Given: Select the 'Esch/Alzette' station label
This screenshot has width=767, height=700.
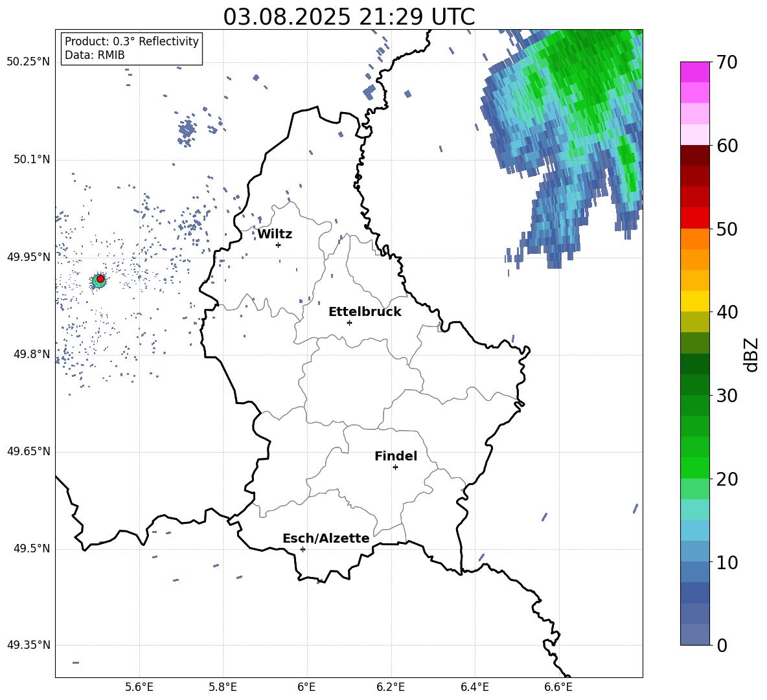Looking at the screenshot, I should click(x=326, y=539).
